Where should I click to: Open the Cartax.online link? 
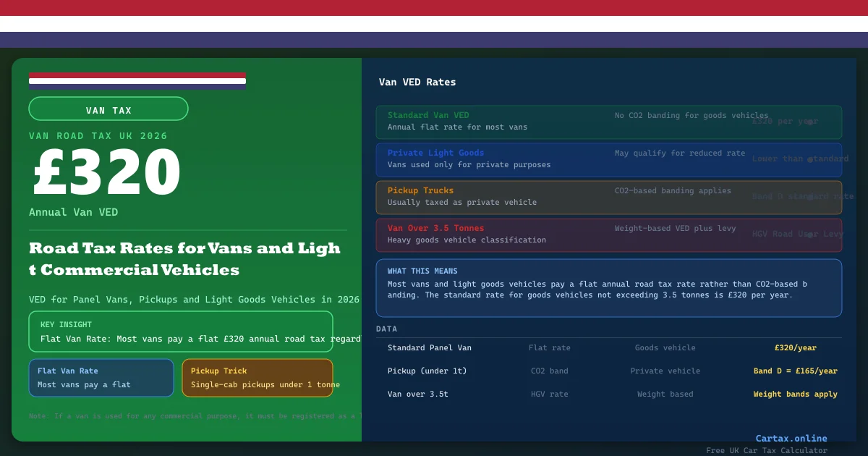click(791, 439)
